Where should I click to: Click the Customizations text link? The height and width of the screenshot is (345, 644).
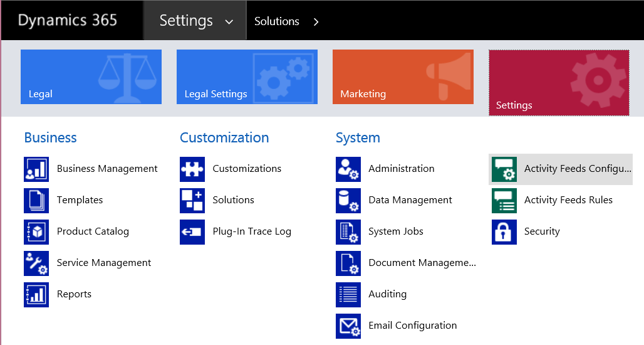point(247,169)
